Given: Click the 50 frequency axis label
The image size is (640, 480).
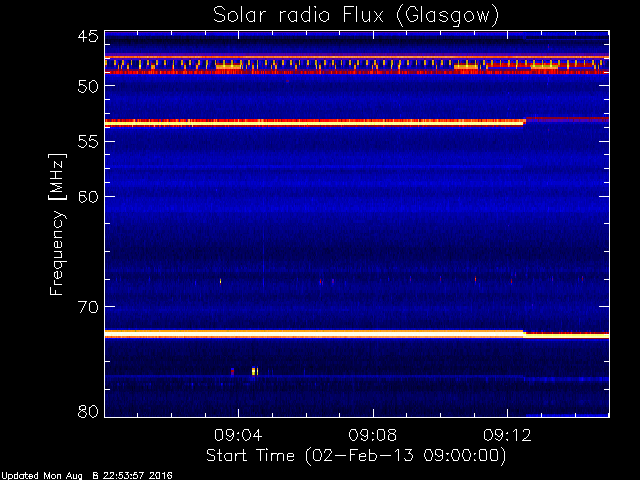Looking at the screenshot, I should coord(88,86).
